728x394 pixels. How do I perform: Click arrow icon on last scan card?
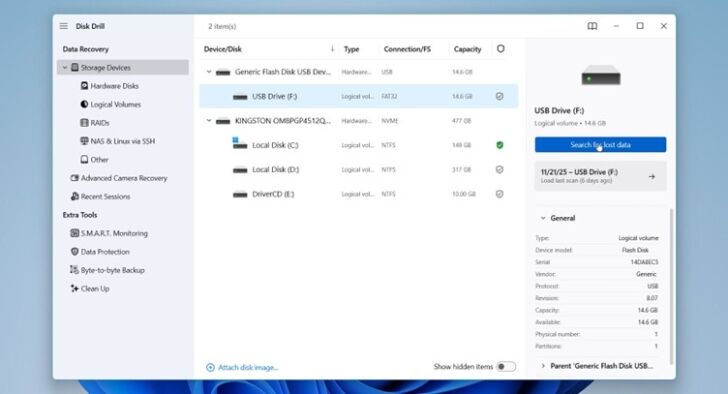coord(652,176)
